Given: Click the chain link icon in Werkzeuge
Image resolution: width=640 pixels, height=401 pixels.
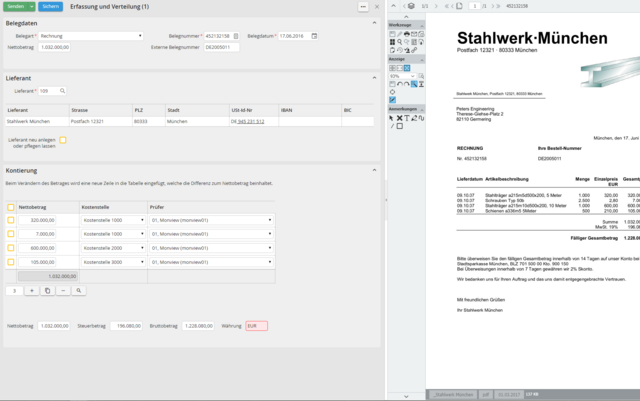Looking at the screenshot, I should coord(414,50).
